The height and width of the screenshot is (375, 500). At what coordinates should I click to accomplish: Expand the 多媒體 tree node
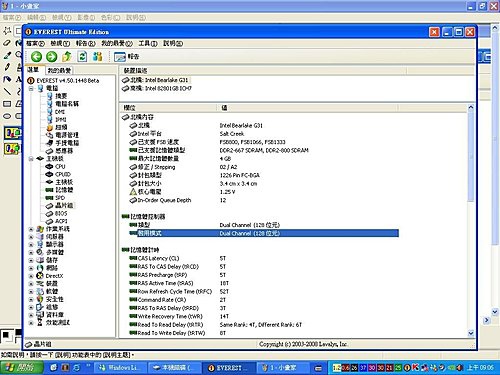point(31,253)
